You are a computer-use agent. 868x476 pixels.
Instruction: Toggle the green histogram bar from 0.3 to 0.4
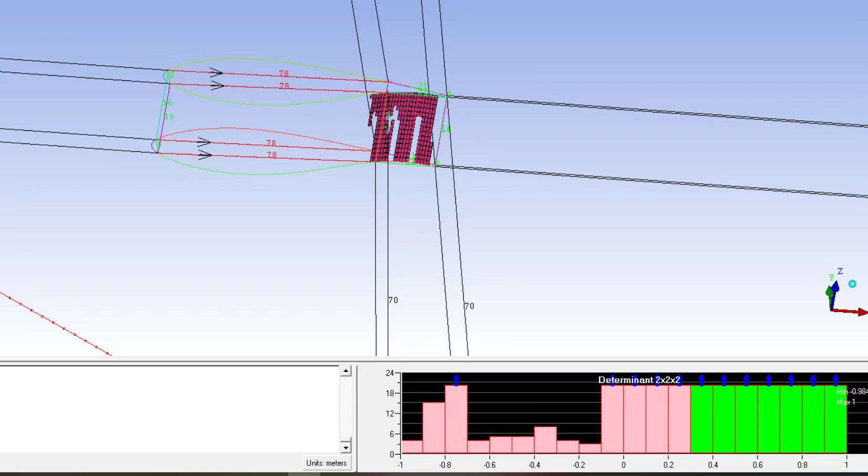tap(702, 419)
